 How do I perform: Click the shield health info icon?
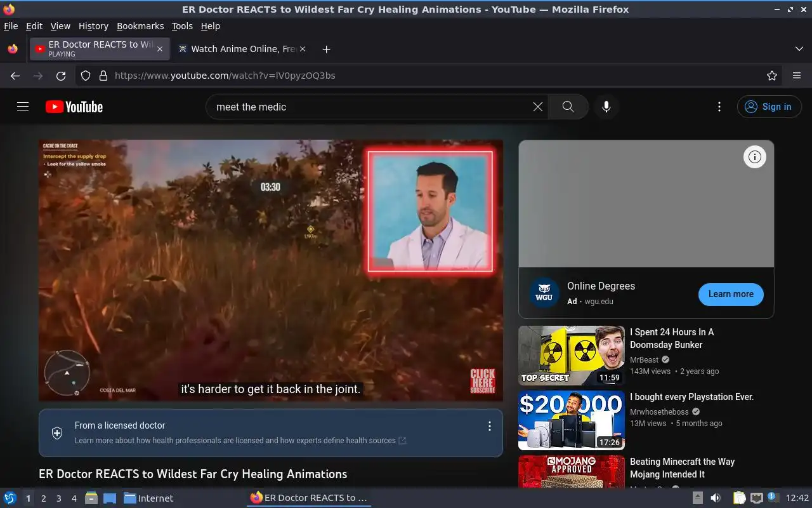click(57, 433)
